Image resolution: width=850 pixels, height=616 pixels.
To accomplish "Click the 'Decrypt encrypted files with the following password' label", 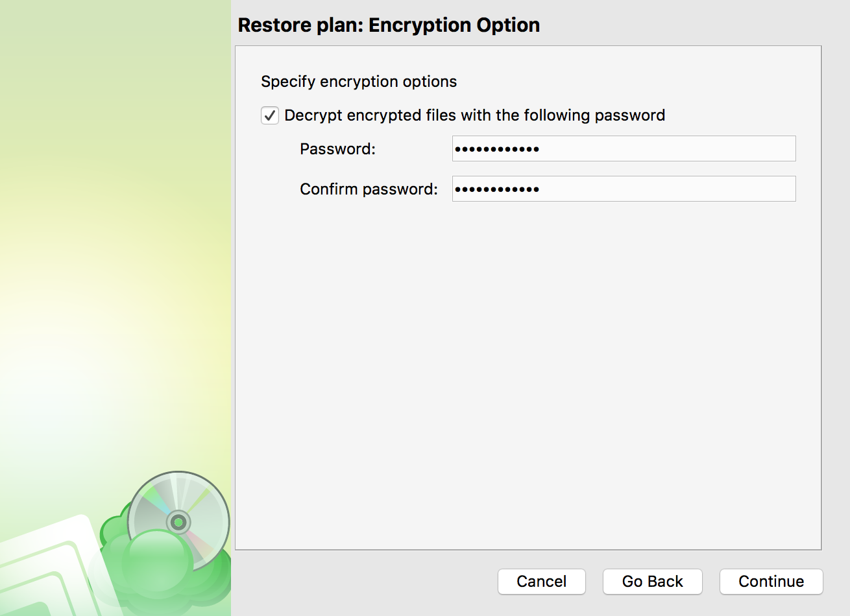I will point(475,115).
